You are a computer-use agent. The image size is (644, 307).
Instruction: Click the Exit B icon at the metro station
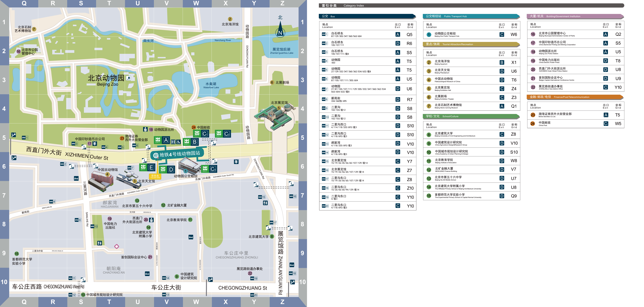[x=191, y=142]
